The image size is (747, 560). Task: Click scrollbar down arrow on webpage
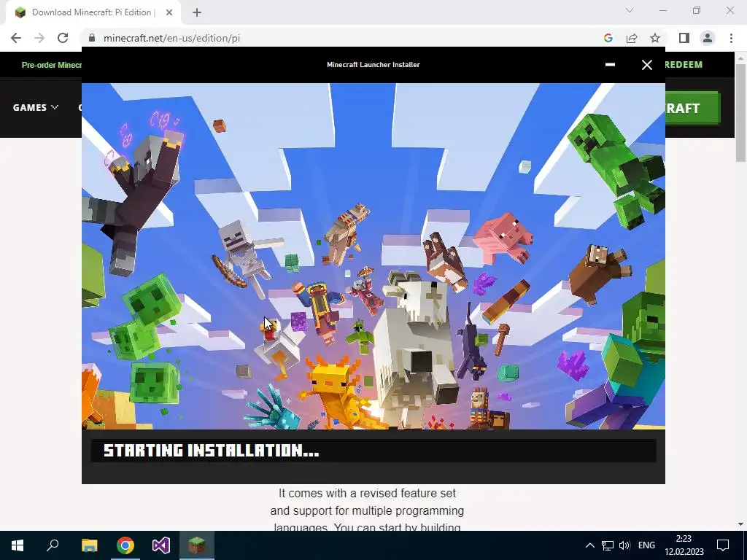(x=741, y=524)
